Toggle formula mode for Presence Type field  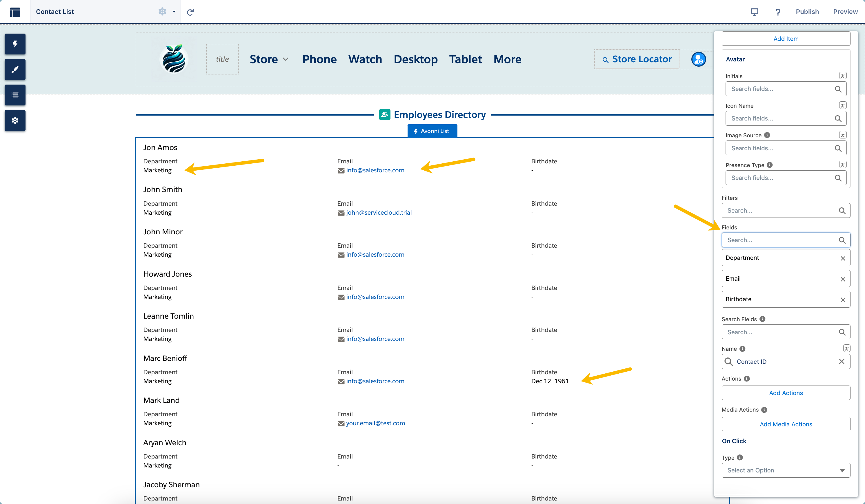(842, 165)
